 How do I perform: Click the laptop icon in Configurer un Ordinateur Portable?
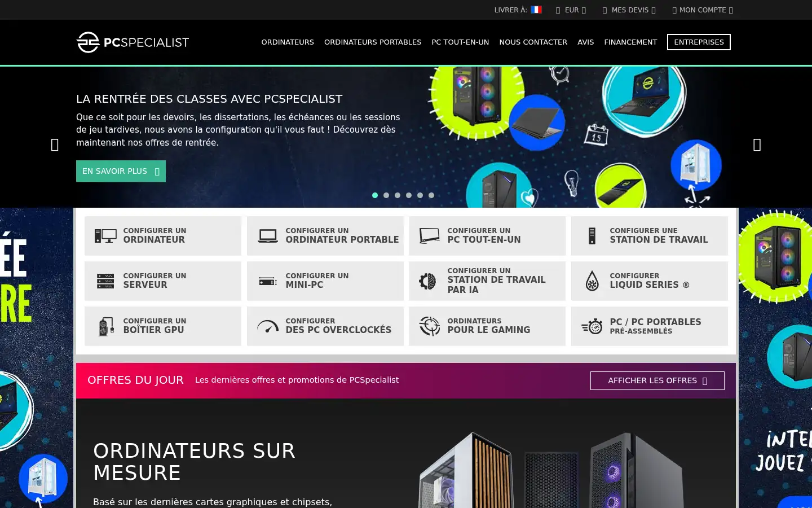point(268,235)
